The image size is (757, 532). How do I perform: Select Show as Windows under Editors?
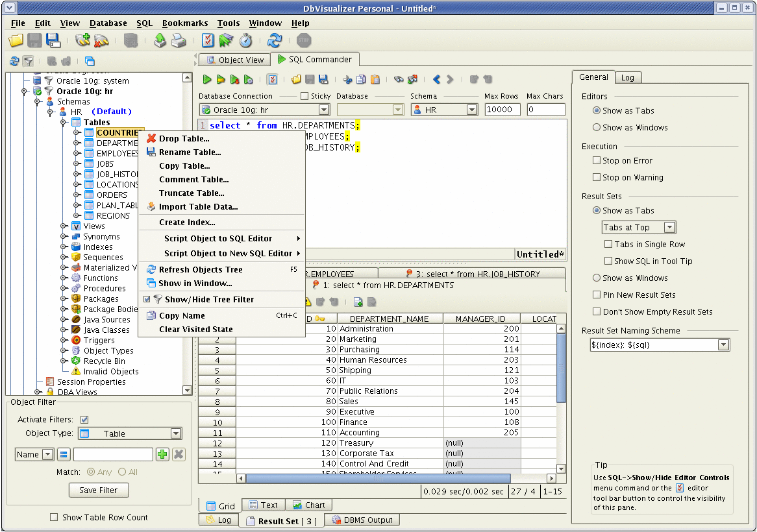[x=597, y=127]
